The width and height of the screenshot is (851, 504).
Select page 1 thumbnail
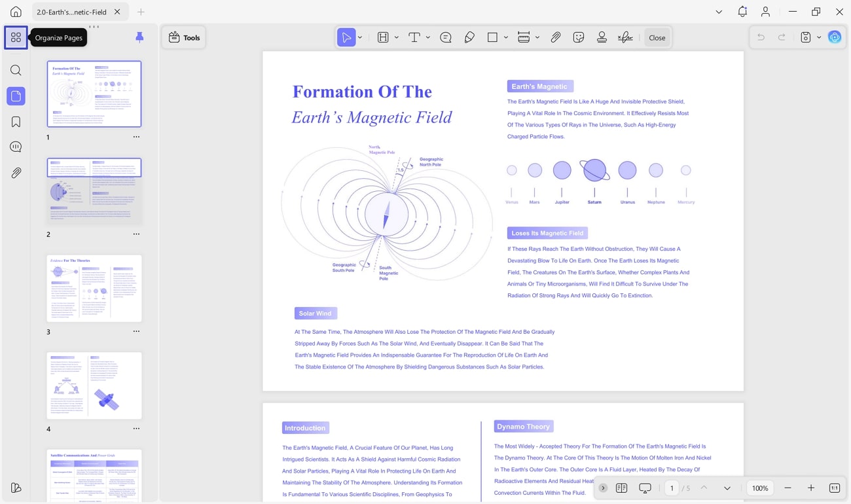94,94
